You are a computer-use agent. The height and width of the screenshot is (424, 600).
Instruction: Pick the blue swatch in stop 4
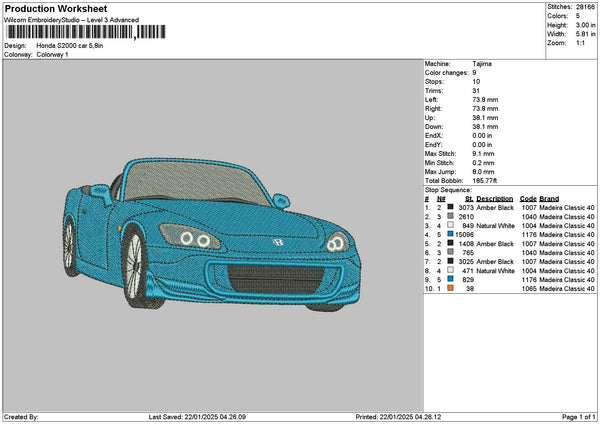(452, 234)
